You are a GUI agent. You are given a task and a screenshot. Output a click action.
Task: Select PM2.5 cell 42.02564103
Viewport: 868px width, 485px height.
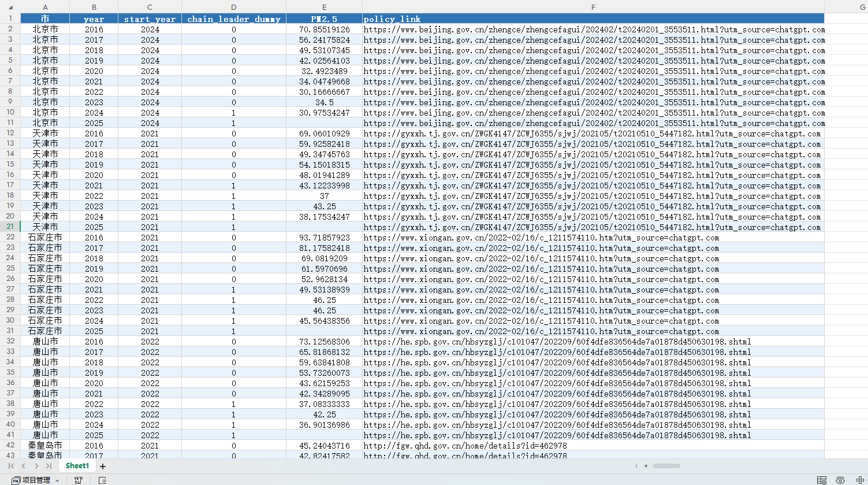coord(325,60)
